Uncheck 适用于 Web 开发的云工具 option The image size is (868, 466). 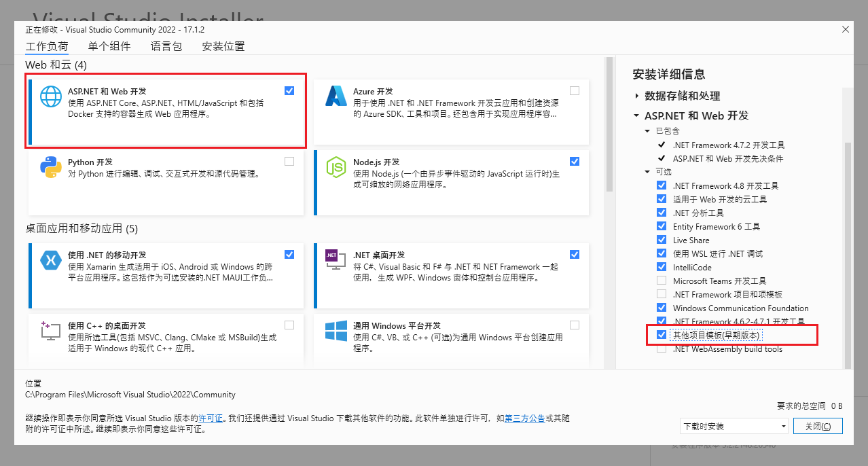pos(662,199)
